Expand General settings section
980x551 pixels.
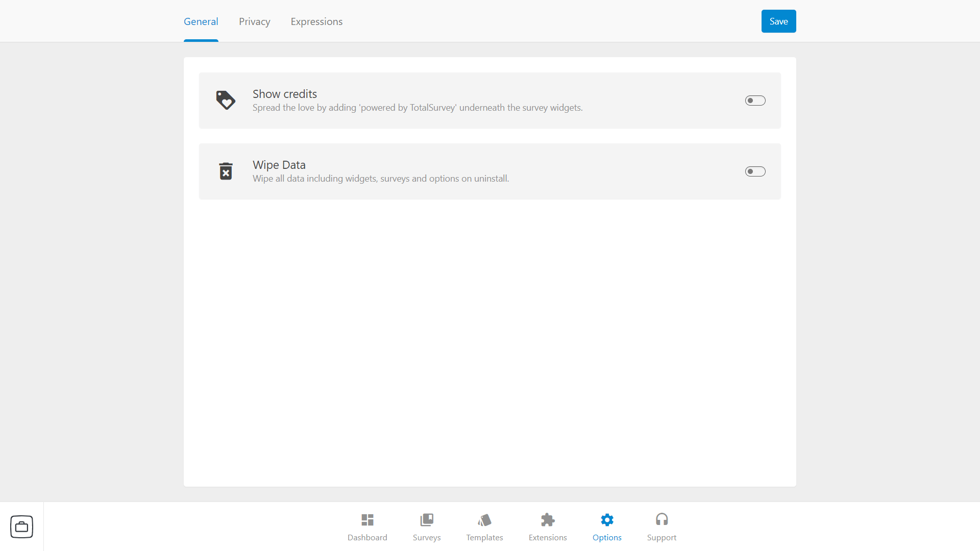(201, 21)
